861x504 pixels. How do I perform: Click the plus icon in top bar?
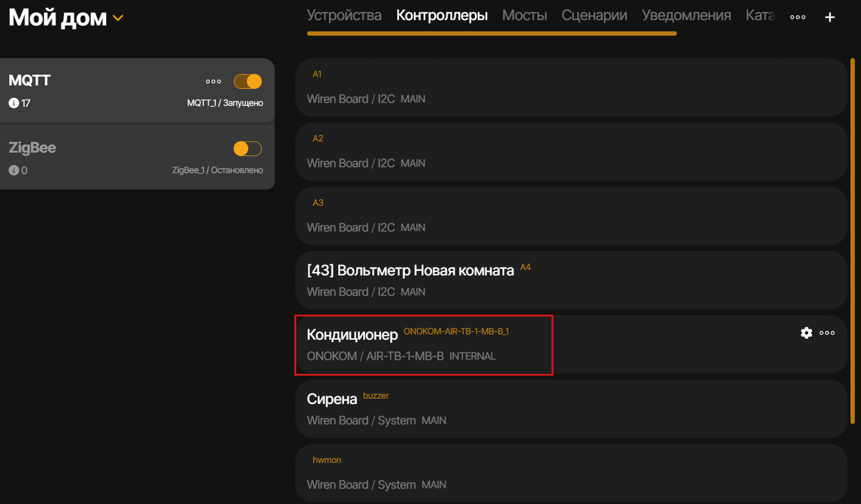829,17
